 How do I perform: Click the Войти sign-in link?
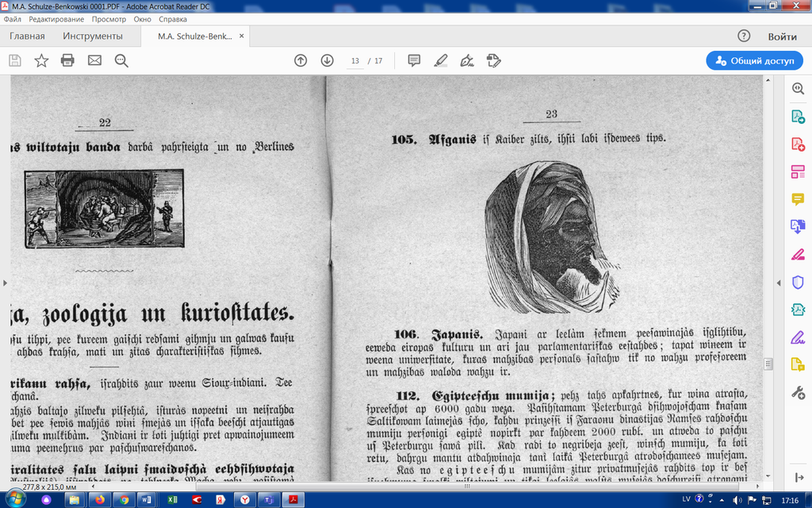[x=782, y=37]
